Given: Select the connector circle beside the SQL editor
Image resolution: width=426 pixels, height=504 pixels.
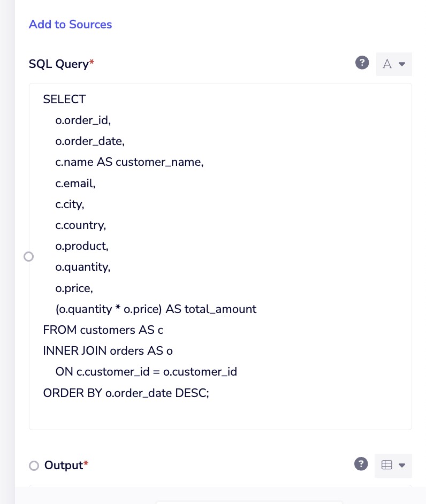Looking at the screenshot, I should point(29,256).
